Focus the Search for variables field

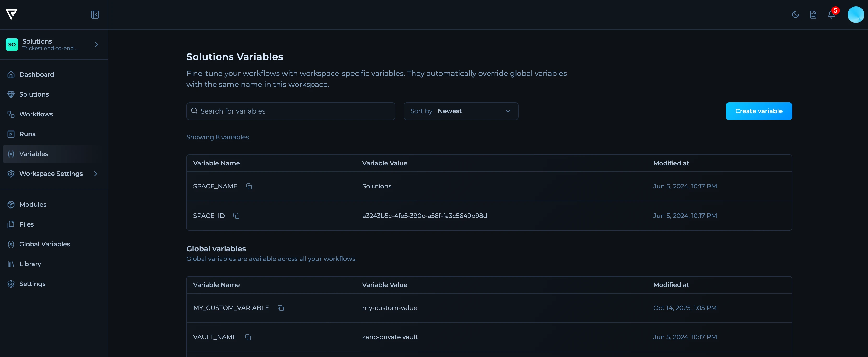tap(290, 111)
